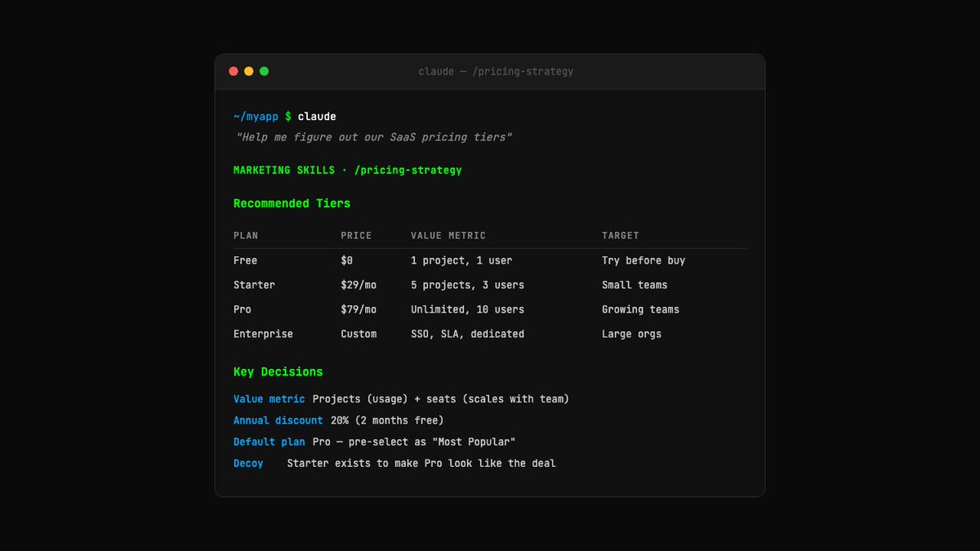
Task: Click the 'SSO, SLA, dedicated' cell
Action: (467, 334)
